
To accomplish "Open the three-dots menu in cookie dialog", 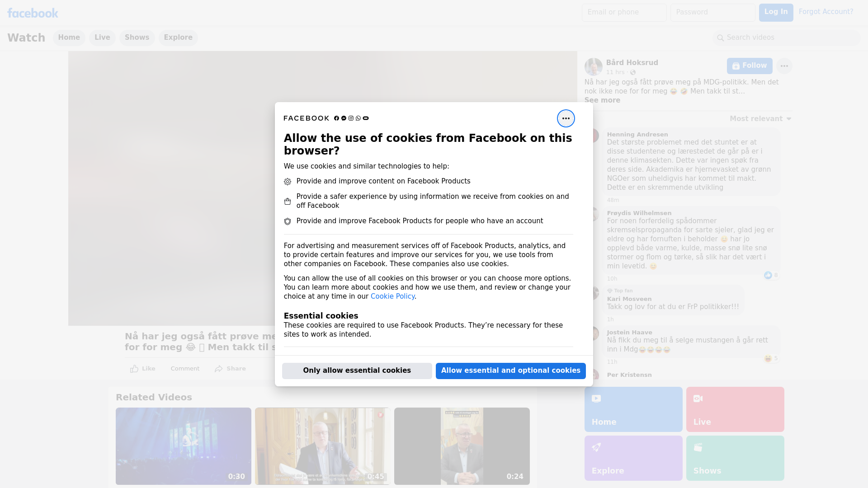I will click(x=566, y=118).
